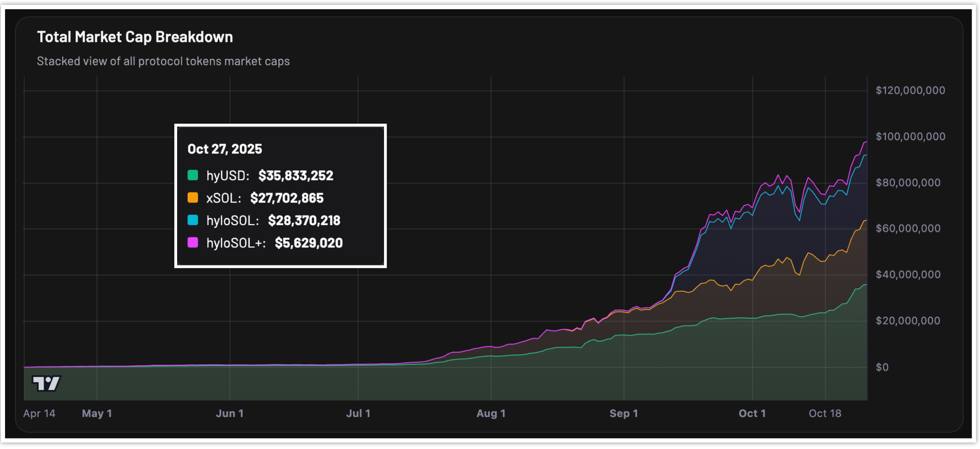Click the TradingView logo on the chart

[x=46, y=383]
